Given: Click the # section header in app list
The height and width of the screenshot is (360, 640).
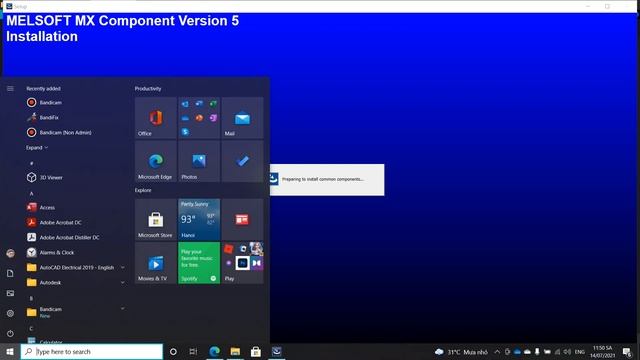Looking at the screenshot, I should 31,163.
